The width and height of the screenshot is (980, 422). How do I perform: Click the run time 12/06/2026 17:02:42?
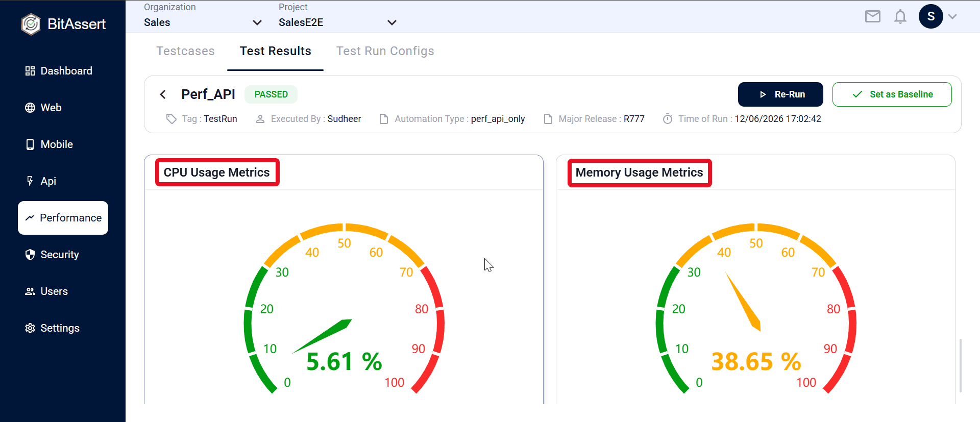[778, 119]
